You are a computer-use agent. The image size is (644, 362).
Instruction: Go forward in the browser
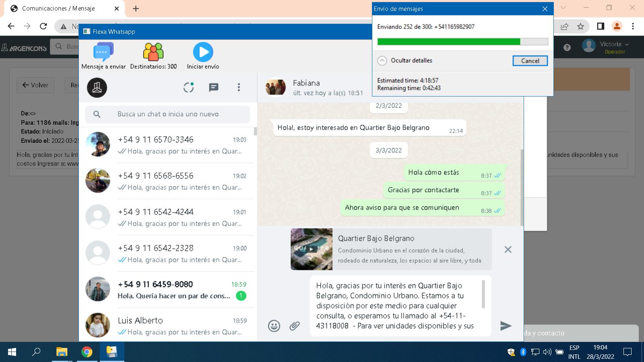27,26
